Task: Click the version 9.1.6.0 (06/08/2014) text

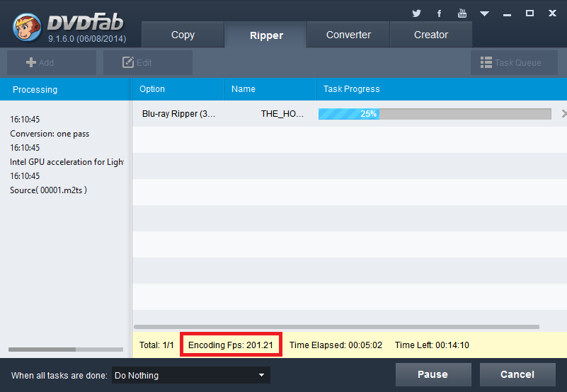Action: pos(87,39)
